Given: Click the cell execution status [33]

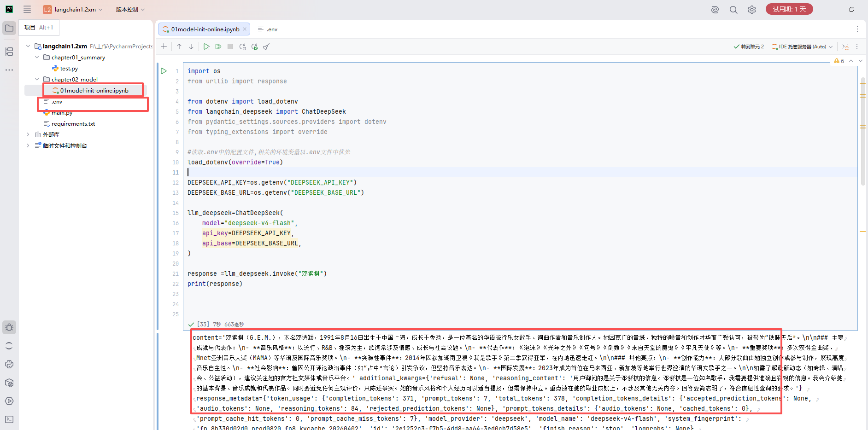Looking at the screenshot, I should (x=203, y=324).
